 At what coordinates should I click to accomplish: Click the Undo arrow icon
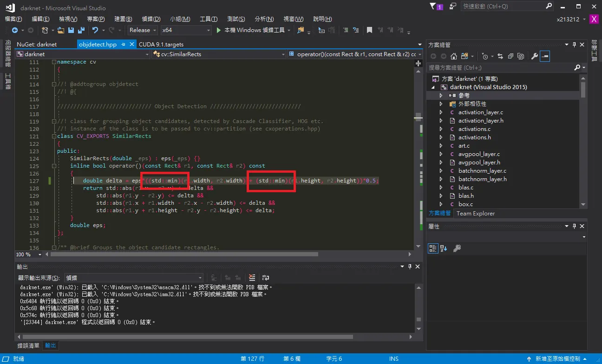95,30
